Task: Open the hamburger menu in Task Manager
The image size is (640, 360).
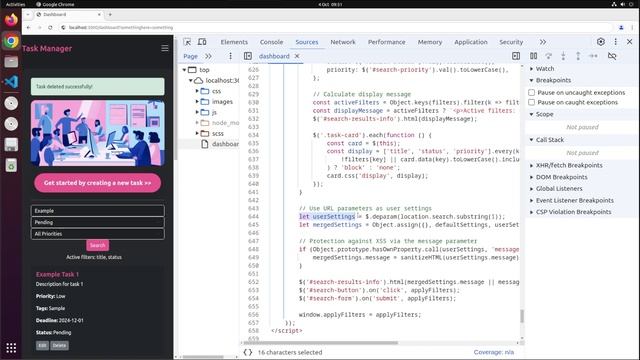Action: (x=165, y=48)
